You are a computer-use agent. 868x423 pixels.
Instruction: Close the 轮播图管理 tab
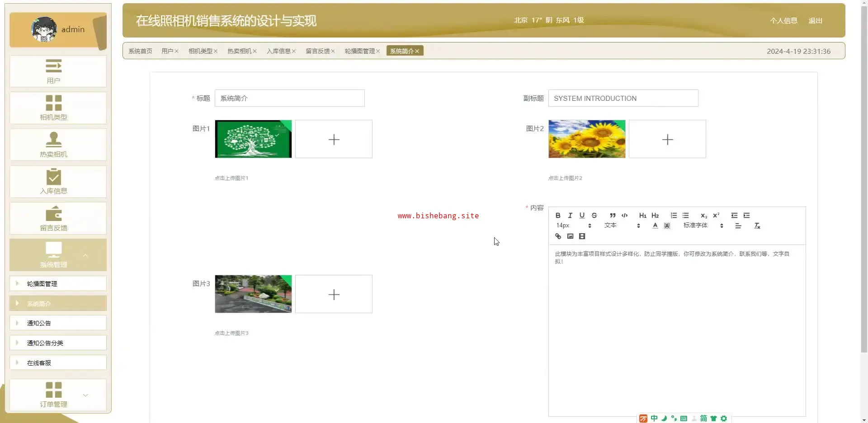378,51
